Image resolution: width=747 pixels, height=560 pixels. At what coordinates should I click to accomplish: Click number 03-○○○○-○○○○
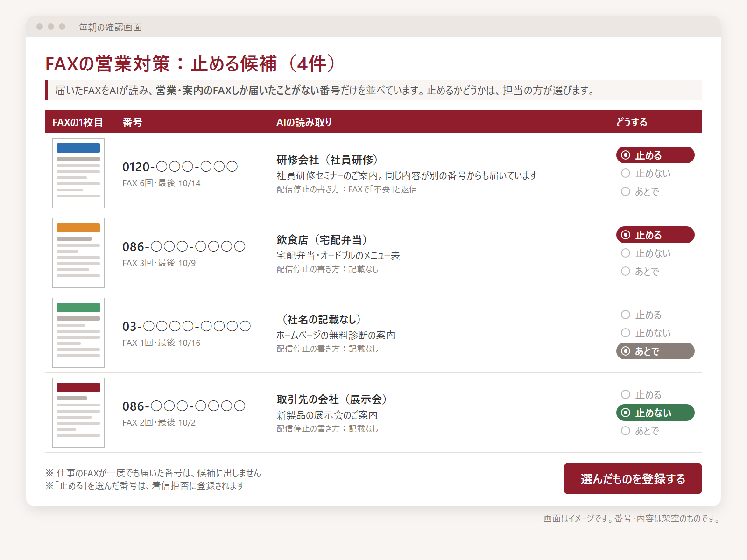coord(187,326)
